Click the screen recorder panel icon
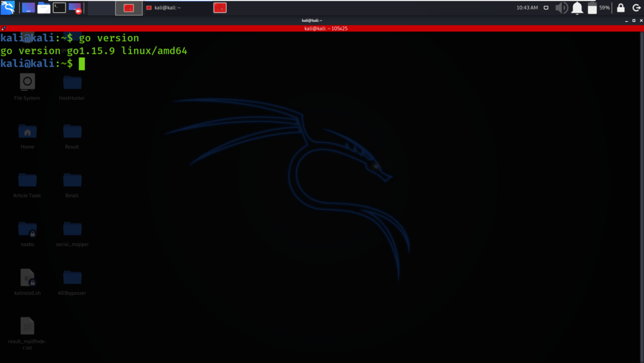This screenshot has height=363, width=644. click(75, 8)
